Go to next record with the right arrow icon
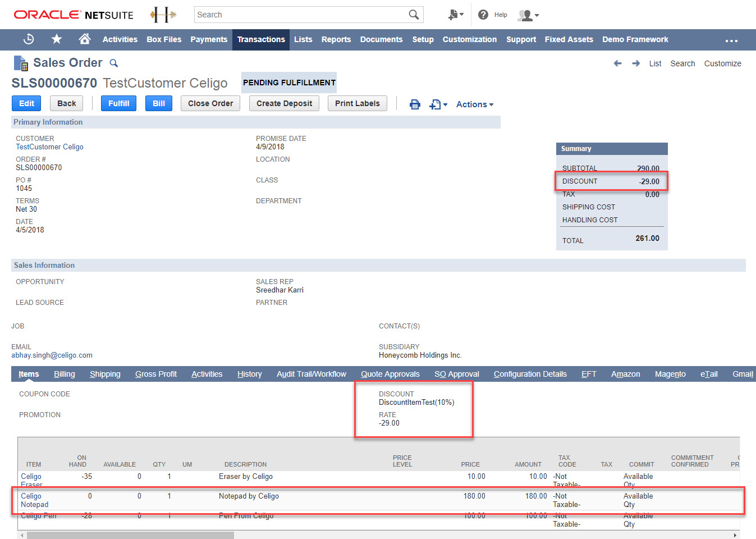This screenshot has height=539, width=756. 635,64
